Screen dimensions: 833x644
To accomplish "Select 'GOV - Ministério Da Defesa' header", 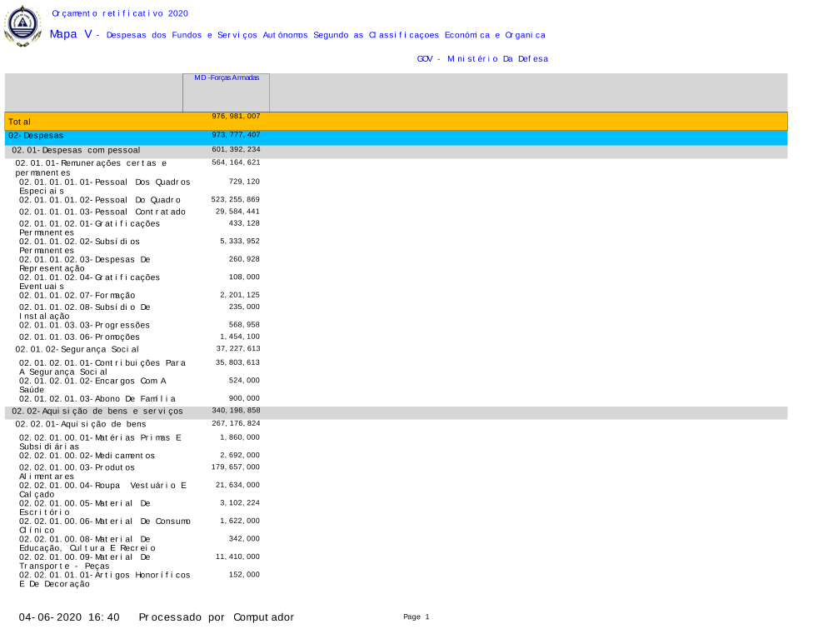I will [482, 58].
